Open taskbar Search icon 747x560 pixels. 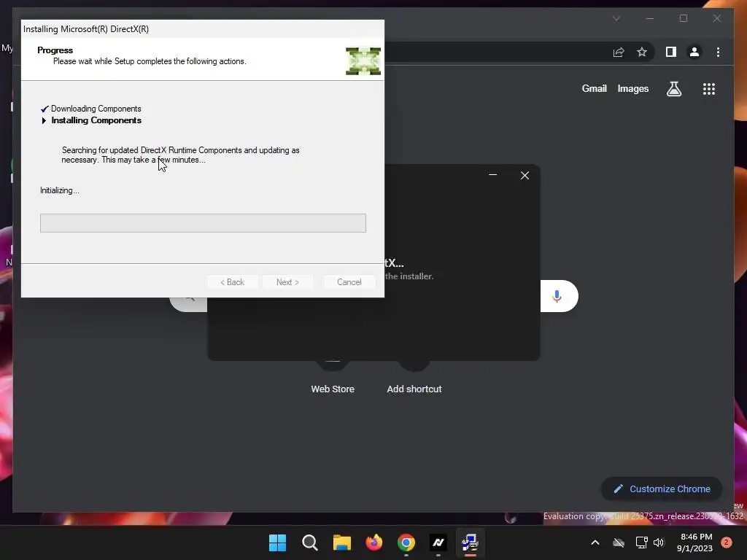point(309,542)
